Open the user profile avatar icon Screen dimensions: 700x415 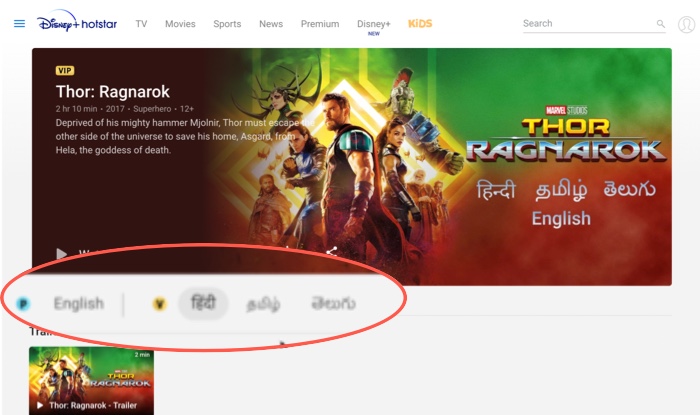pyautogui.click(x=687, y=24)
